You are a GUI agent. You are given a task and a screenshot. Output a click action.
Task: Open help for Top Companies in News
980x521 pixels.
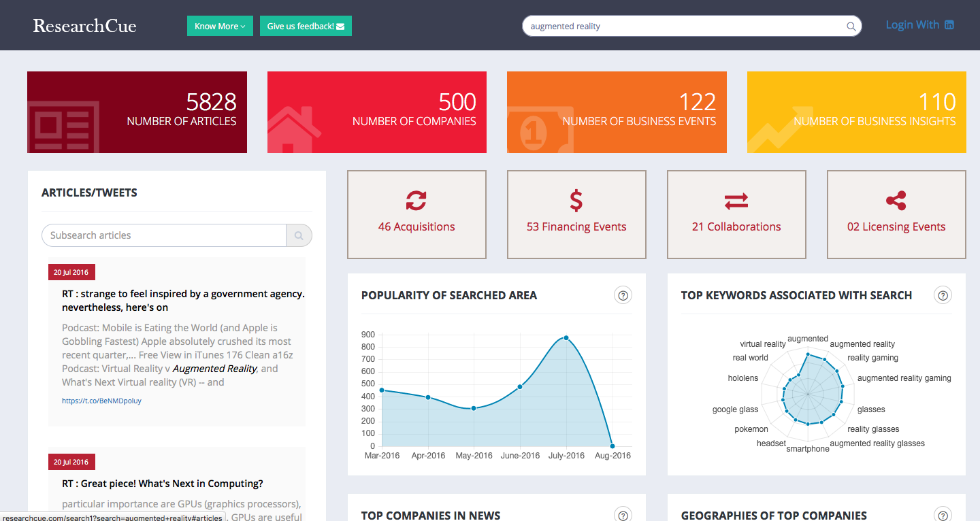tap(623, 515)
